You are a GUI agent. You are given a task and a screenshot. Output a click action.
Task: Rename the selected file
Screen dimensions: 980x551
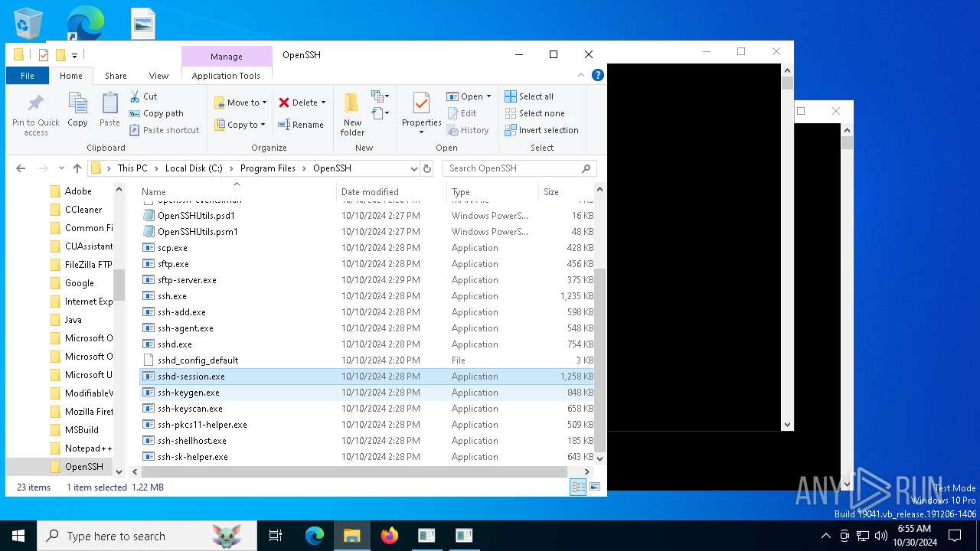pos(301,125)
